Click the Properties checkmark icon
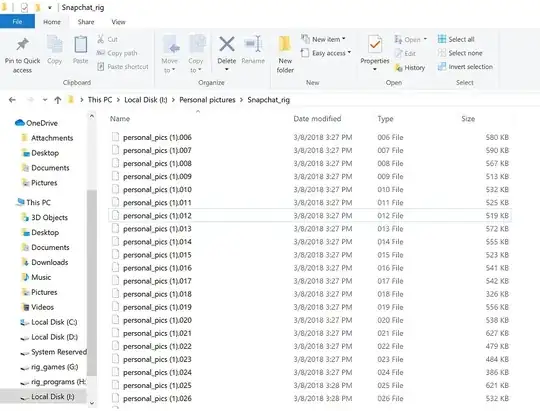The image size is (540, 411). click(375, 45)
